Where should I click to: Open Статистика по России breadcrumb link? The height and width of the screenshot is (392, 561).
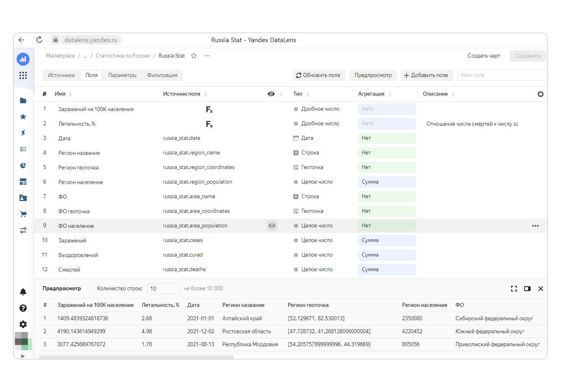(x=123, y=56)
